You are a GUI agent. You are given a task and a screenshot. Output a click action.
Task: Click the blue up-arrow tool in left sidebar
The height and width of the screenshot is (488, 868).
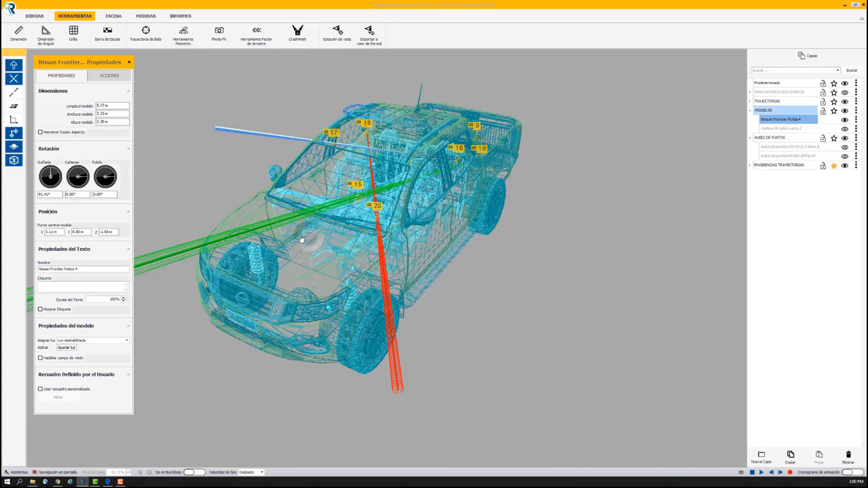14,65
